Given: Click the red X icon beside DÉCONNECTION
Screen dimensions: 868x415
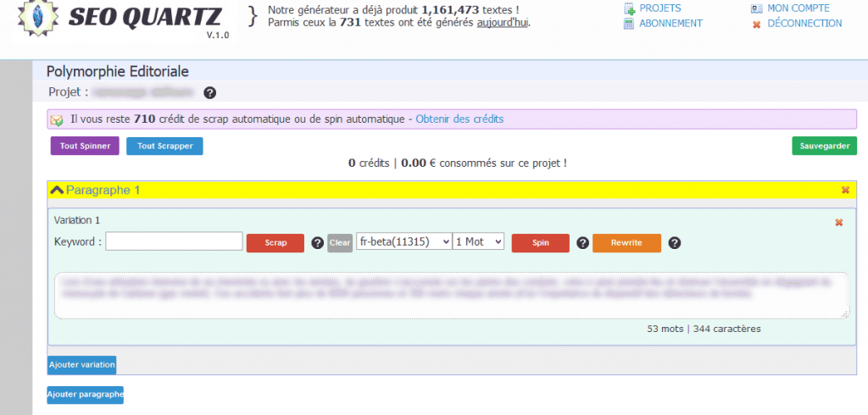Looking at the screenshot, I should pos(757,25).
